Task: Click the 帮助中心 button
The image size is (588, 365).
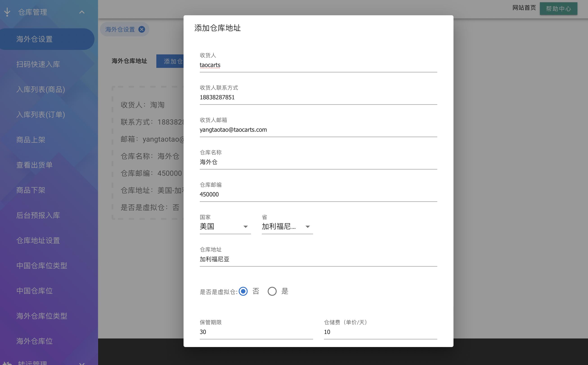Action: 558,8
